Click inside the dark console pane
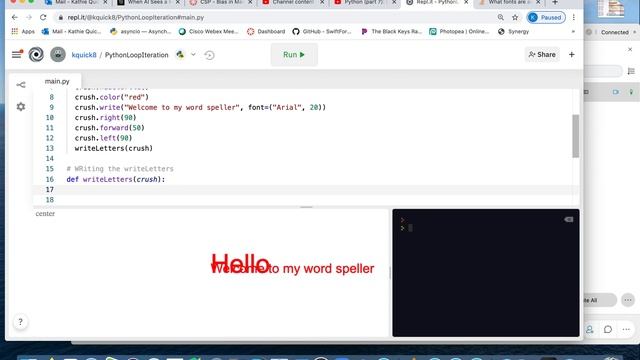Viewport: 640px width, 360px height. 486,273
